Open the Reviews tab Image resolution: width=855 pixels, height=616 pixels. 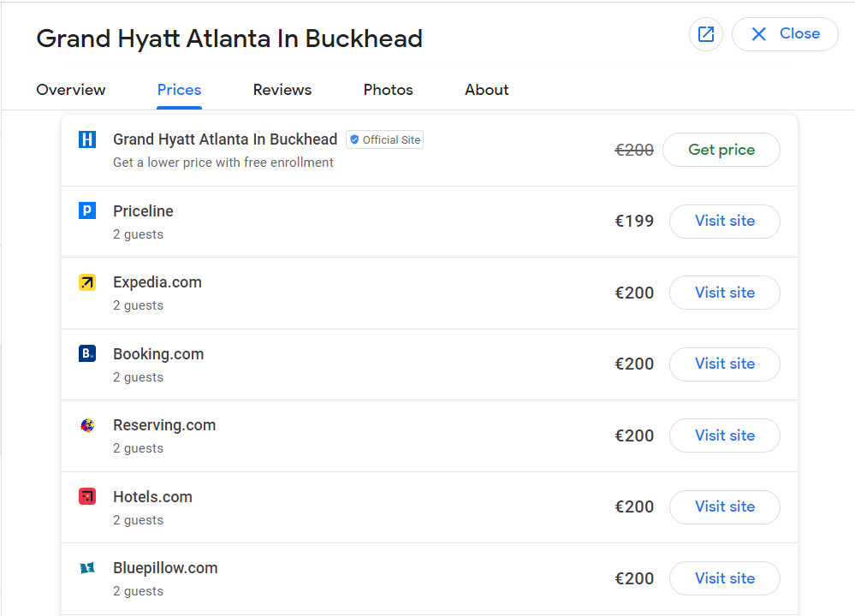(x=282, y=90)
